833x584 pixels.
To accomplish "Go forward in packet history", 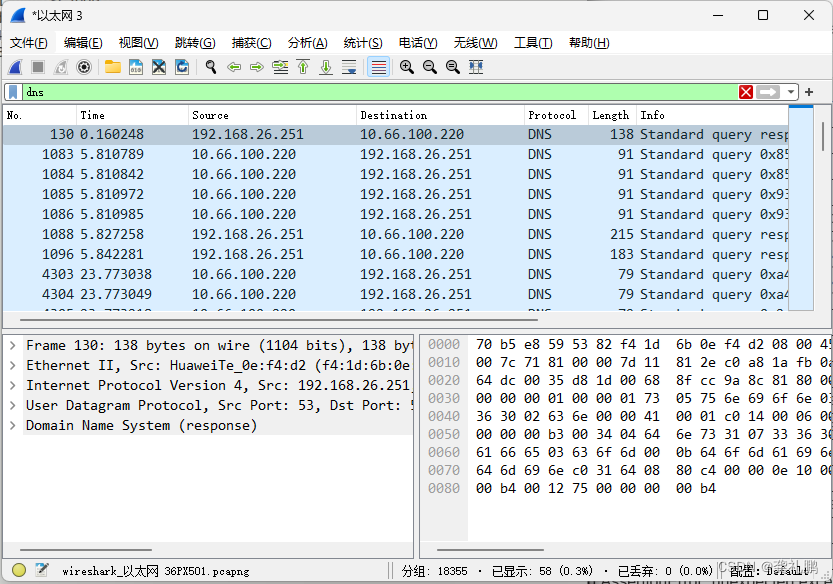I will click(x=257, y=67).
